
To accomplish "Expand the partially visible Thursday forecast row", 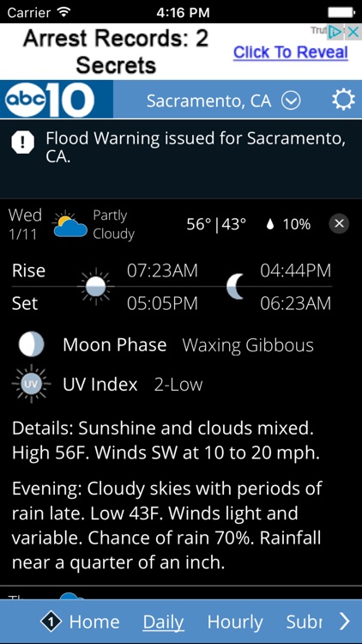I will [181, 592].
